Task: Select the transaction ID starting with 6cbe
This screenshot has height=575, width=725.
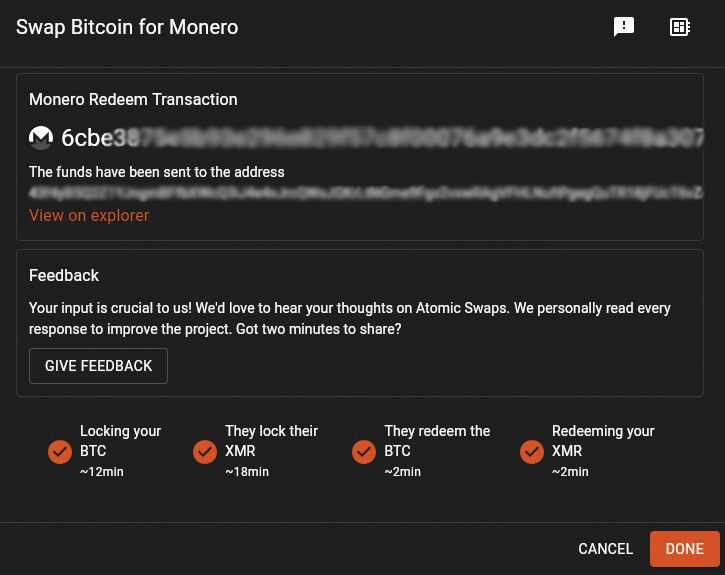Action: (380, 137)
